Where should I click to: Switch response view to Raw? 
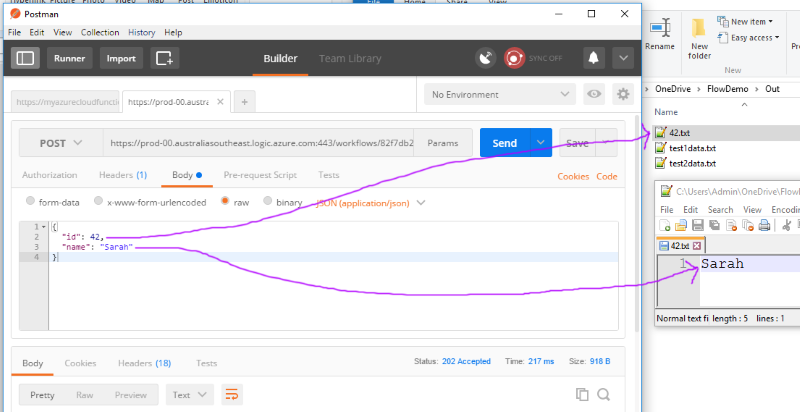(84, 395)
